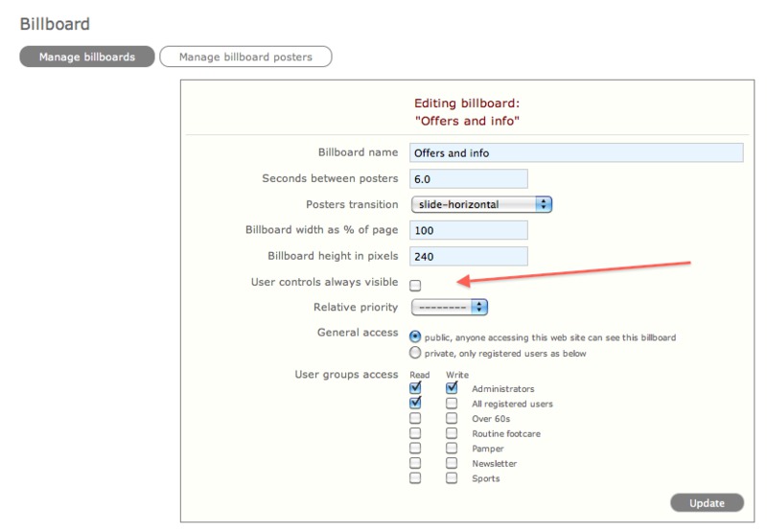Screen dimensions: 767x532
Task: Enable Write access for All registered users
Action: pos(452,404)
